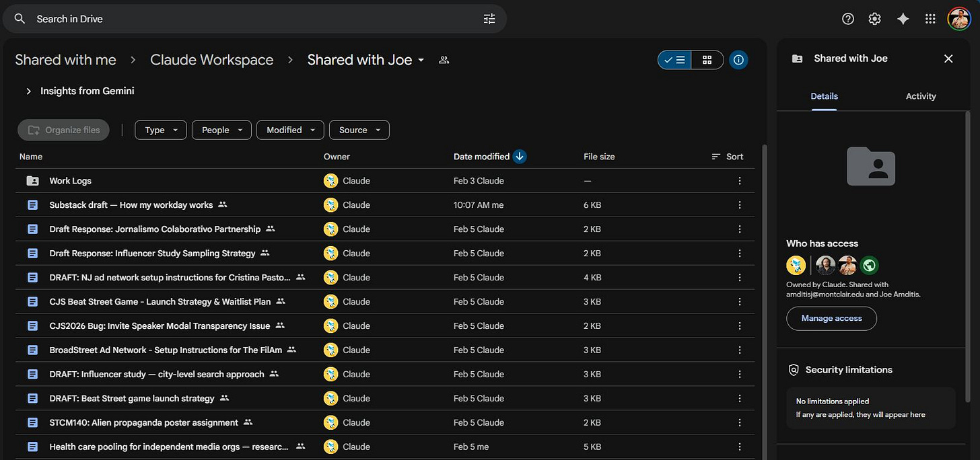Screen dimensions: 980x460
Task: Open the Modified filter dropdown
Action: [x=290, y=130]
